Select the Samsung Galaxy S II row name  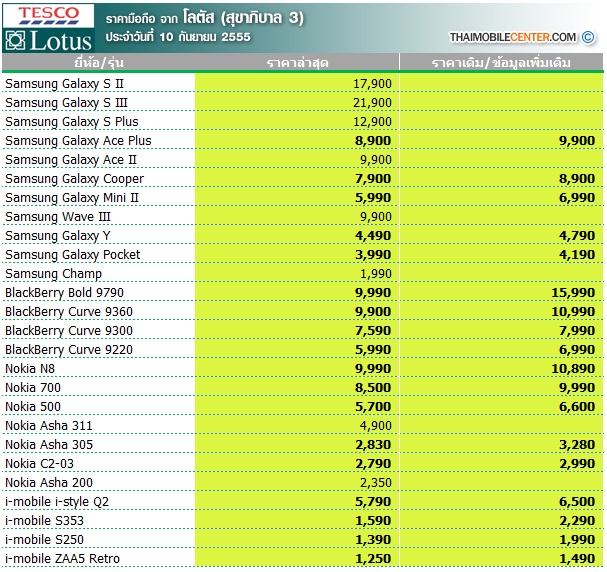64,84
